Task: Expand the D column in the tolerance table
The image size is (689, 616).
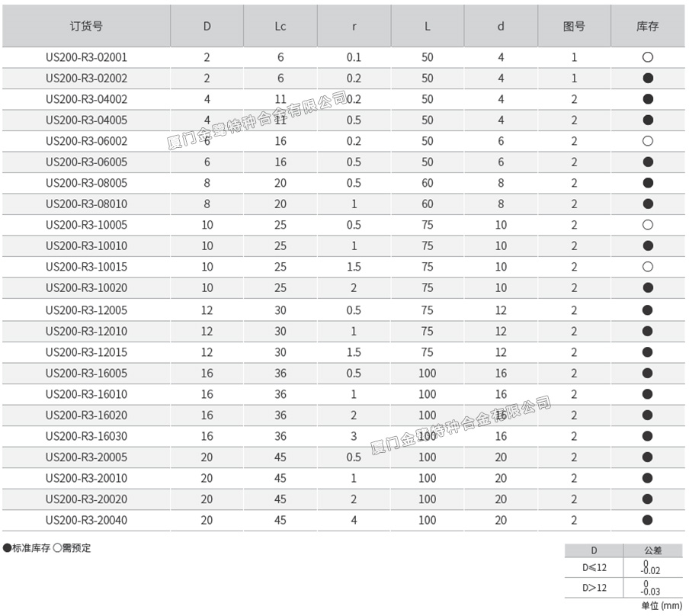Action: [x=594, y=550]
